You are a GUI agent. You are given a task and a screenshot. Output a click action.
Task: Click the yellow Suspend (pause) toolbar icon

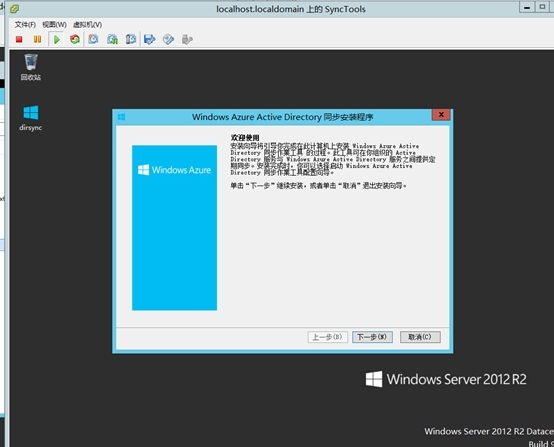[37, 39]
